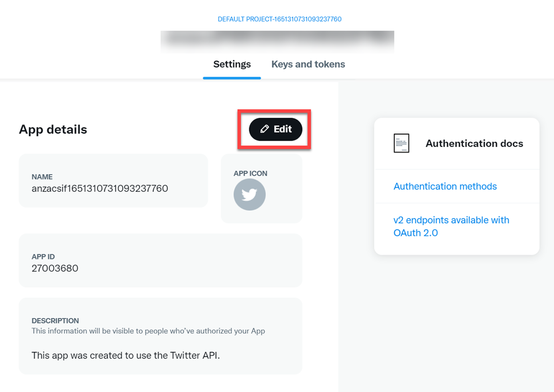Click the APP ID label
Viewport: 554px width, 392px height.
pyautogui.click(x=43, y=257)
